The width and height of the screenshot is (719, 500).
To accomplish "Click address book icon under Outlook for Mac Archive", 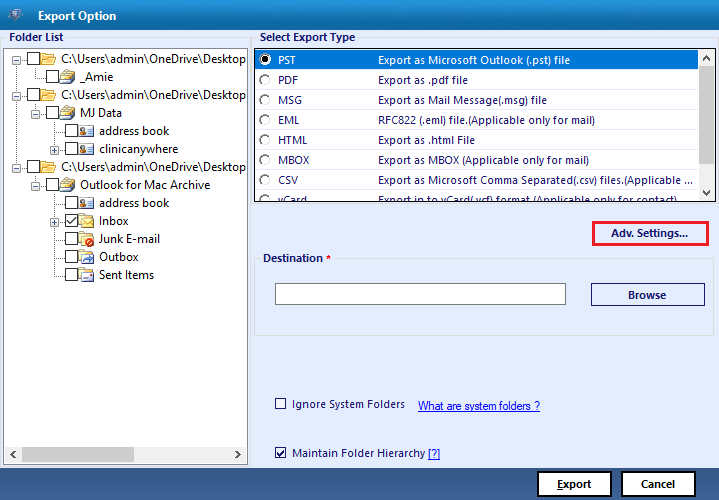I will point(86,203).
